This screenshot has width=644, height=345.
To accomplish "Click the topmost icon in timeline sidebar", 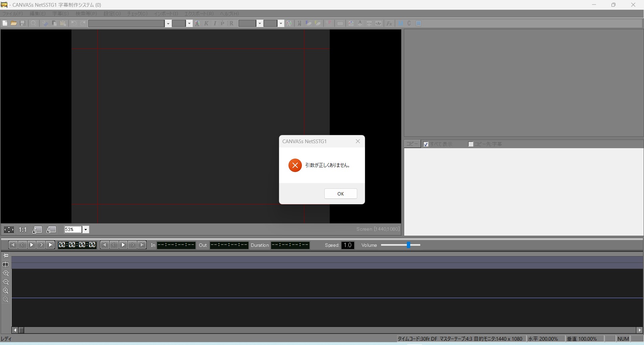I will click(6, 255).
